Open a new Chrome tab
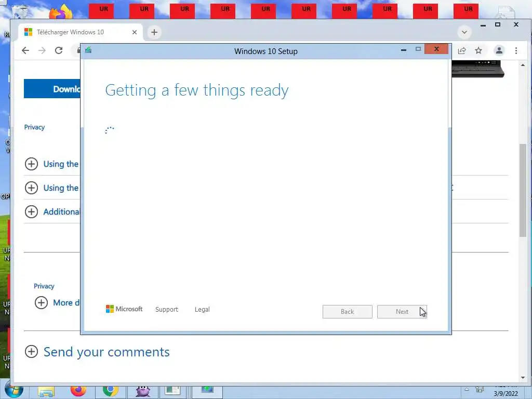This screenshot has width=532, height=399. 154,32
